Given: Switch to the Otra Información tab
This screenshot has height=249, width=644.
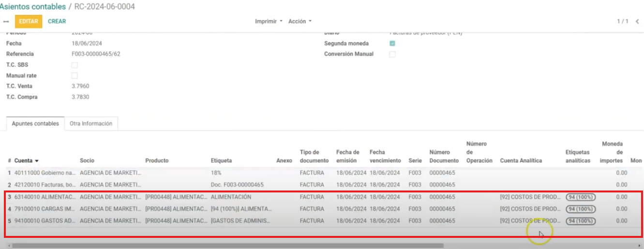Looking at the screenshot, I should tap(91, 124).
